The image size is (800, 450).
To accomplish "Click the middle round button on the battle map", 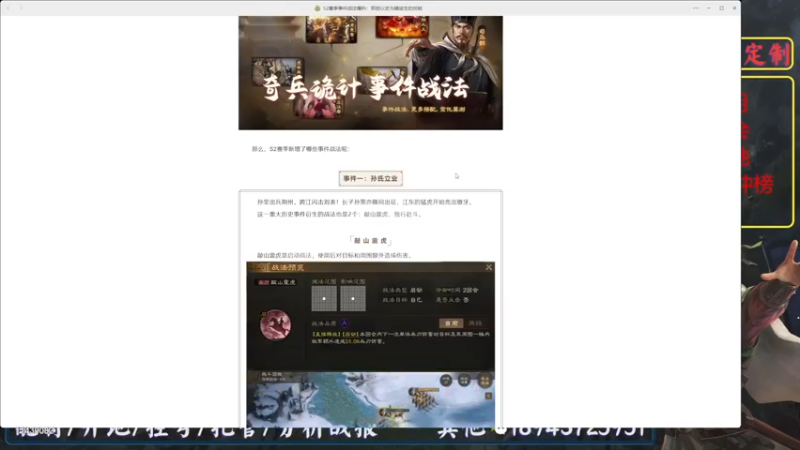I will pos(464,380).
